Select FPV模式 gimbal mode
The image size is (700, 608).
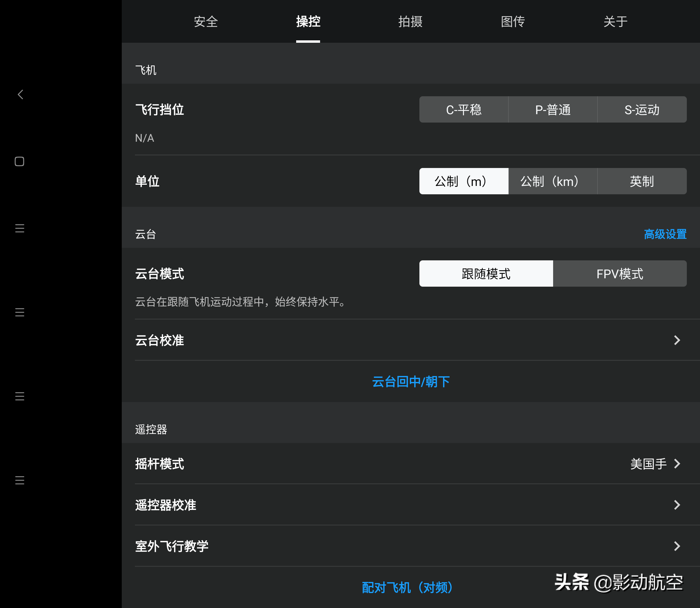620,274
